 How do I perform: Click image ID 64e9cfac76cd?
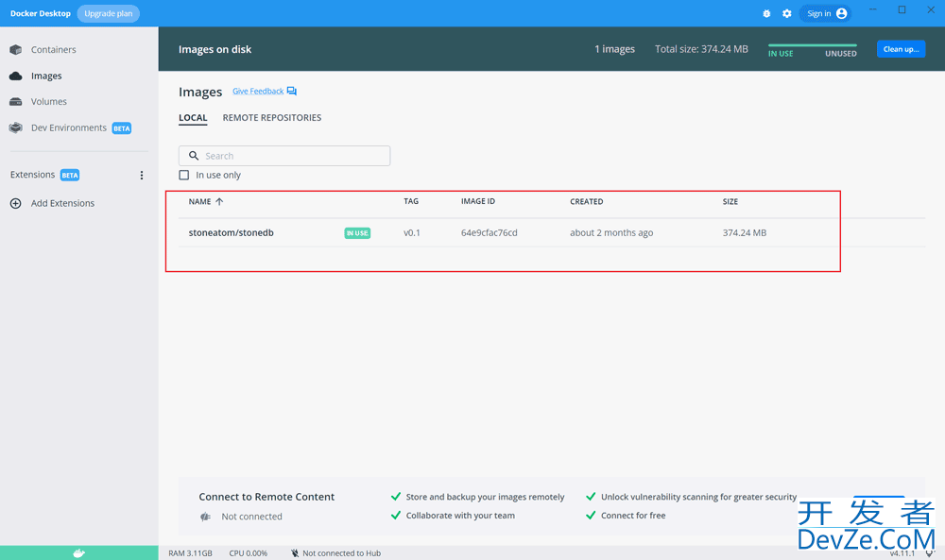click(x=490, y=233)
